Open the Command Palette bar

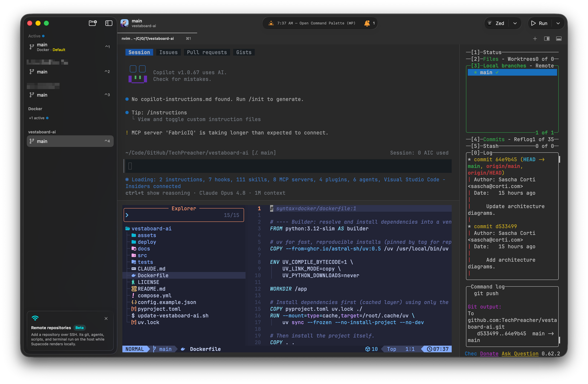[x=320, y=23]
